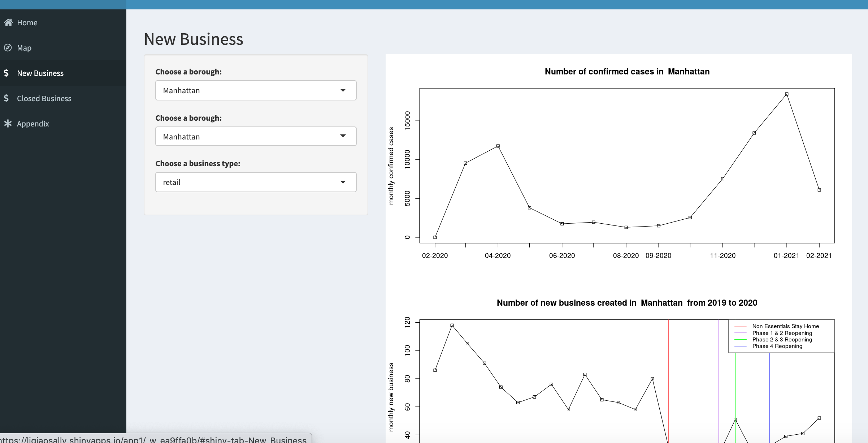This screenshot has width=868, height=443.
Task: Click first Manhattan borough select box
Action: click(249, 90)
